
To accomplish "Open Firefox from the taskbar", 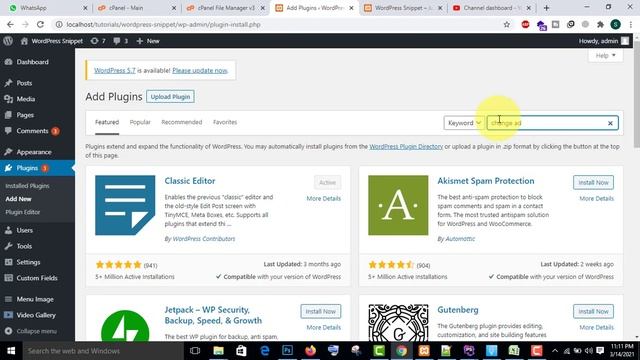I will coord(310,351).
